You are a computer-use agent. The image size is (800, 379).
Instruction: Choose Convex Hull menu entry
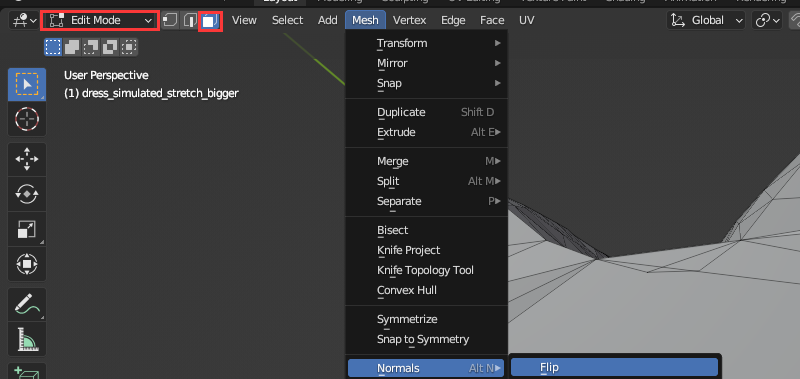pos(427,290)
